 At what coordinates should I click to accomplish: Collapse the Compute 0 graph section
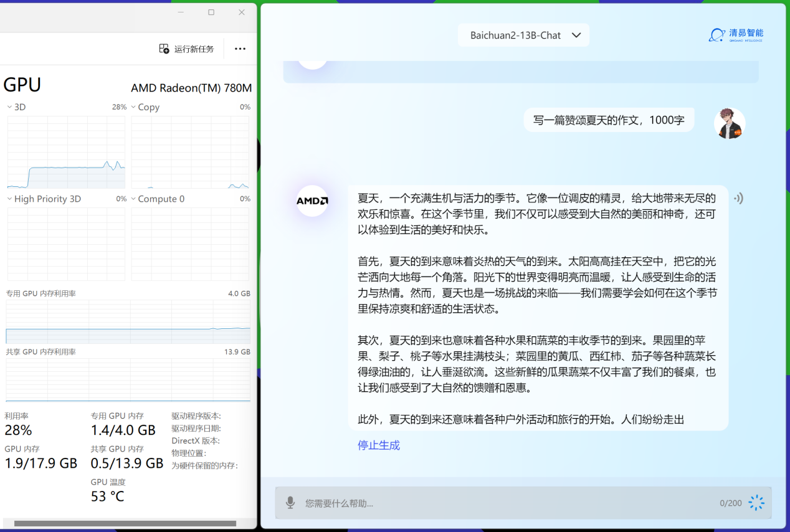point(133,198)
